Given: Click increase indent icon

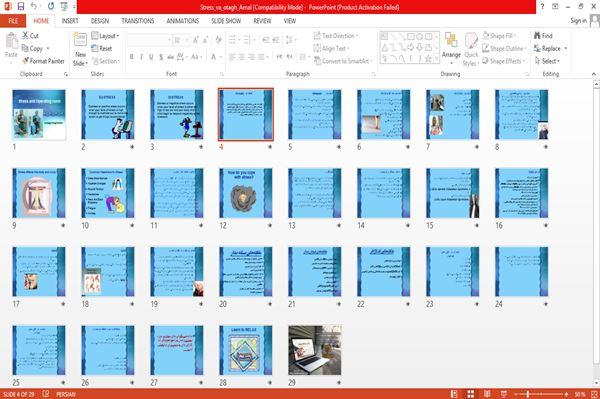Looking at the screenshot, I should 276,40.
